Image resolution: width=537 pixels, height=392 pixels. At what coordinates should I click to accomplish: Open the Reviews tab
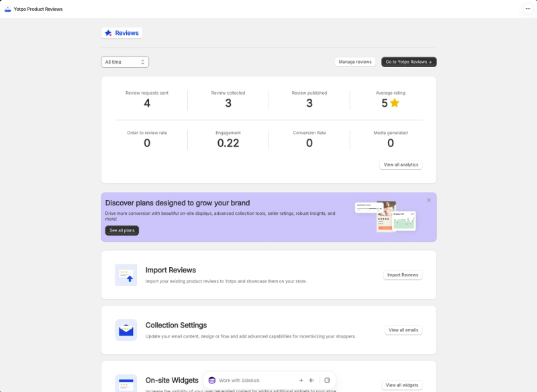(122, 33)
